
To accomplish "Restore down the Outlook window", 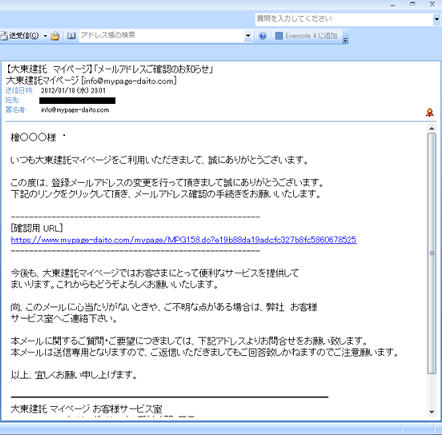I will 413,4.
